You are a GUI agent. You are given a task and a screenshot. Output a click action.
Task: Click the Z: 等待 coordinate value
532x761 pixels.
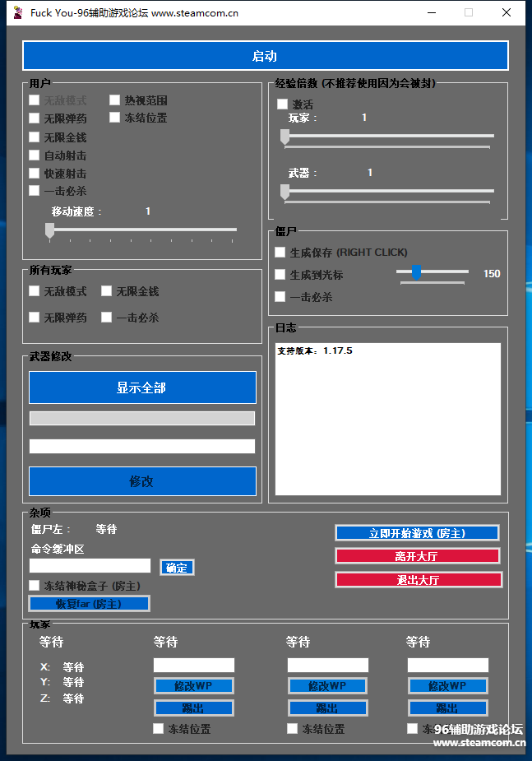(73, 698)
